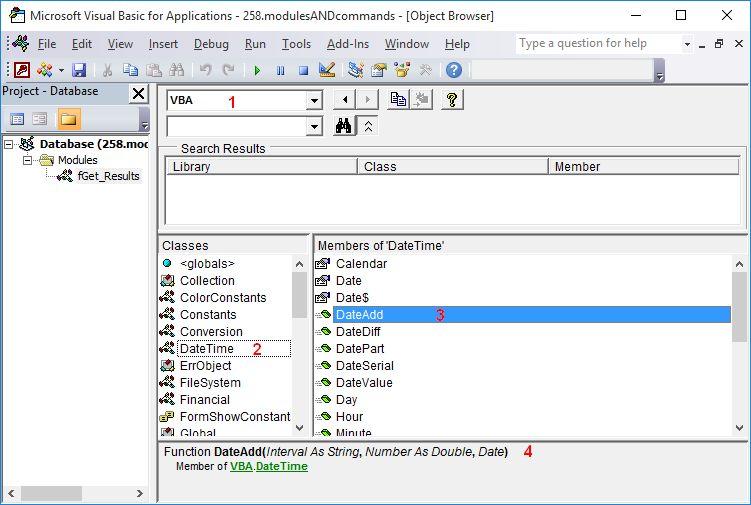This screenshot has width=751, height=505.
Task: Click the View Object button in Project pane
Action: pos(41,120)
